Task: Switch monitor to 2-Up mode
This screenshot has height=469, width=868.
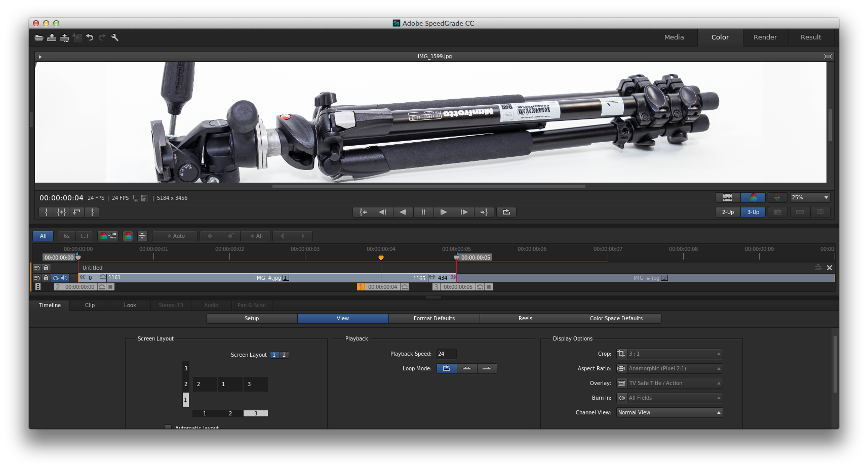Action: (x=728, y=212)
